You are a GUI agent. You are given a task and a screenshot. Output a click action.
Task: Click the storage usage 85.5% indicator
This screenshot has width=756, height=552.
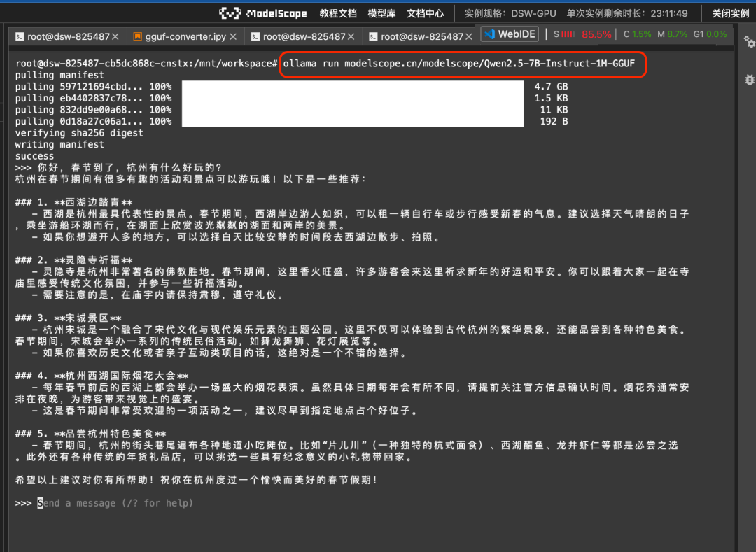[582, 34]
